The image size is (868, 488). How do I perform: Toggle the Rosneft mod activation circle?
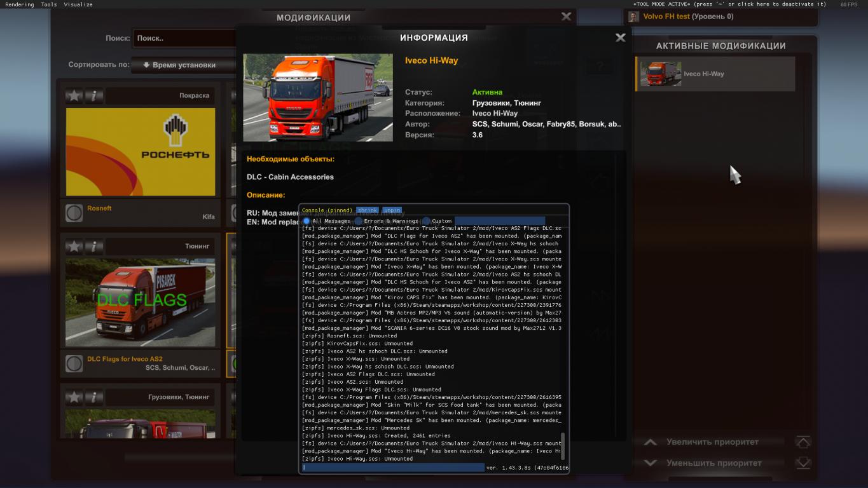click(x=74, y=213)
